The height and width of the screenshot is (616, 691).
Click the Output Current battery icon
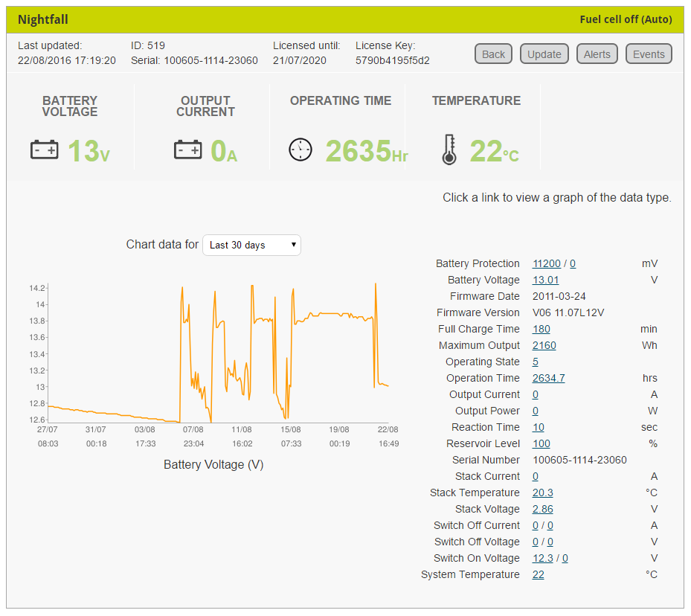188,148
